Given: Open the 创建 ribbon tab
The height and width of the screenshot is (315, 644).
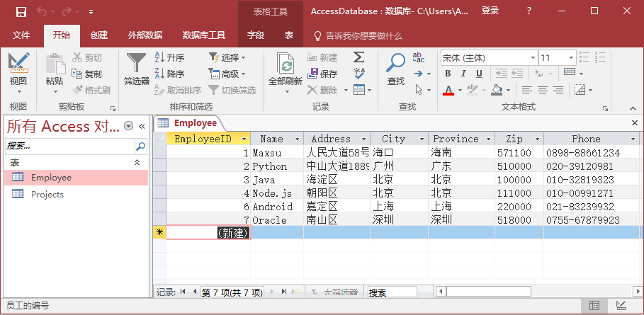Looking at the screenshot, I should tap(99, 35).
